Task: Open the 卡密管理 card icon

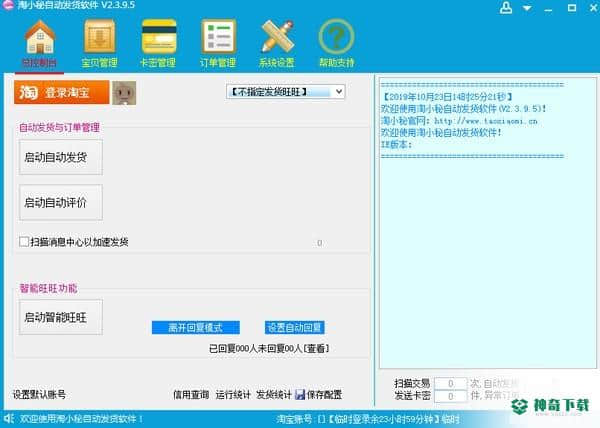Action: pyautogui.click(x=159, y=37)
